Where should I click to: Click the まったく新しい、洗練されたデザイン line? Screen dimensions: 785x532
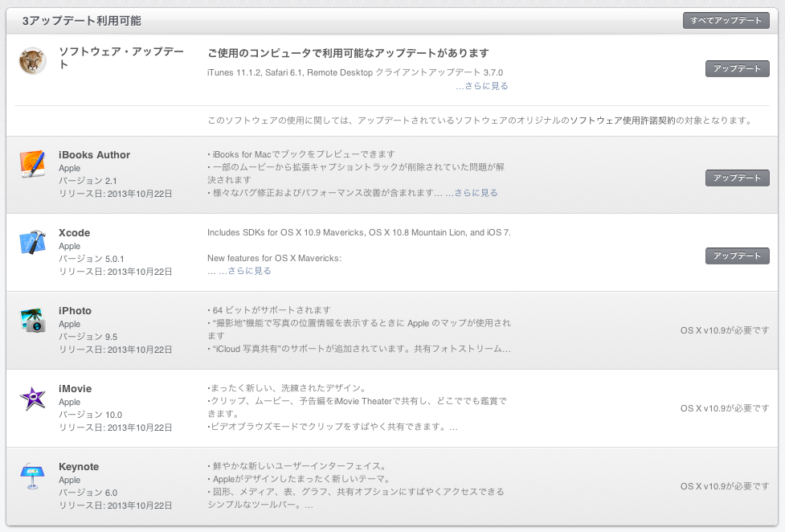288,388
